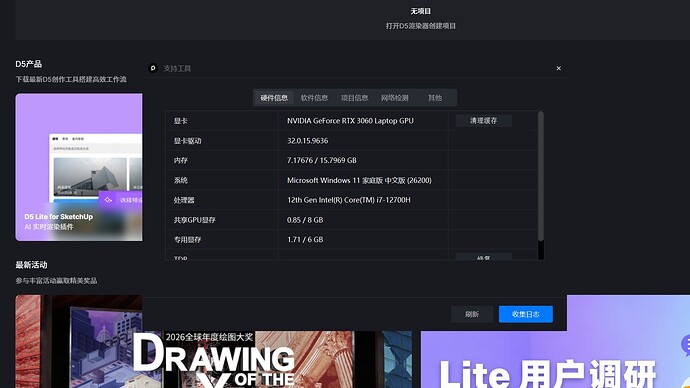This screenshot has height=388, width=690.
Task: Click the 专用显存 row label
Action: [187, 240]
